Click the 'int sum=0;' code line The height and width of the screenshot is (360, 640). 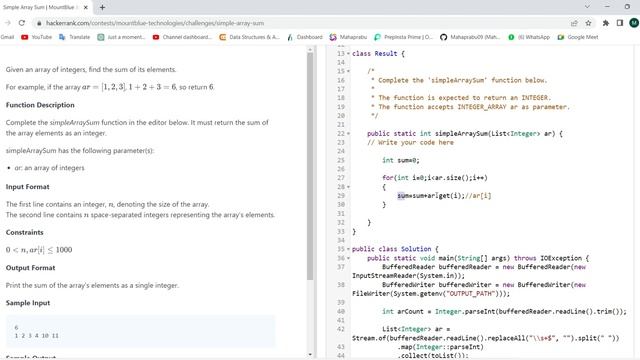click(x=400, y=160)
